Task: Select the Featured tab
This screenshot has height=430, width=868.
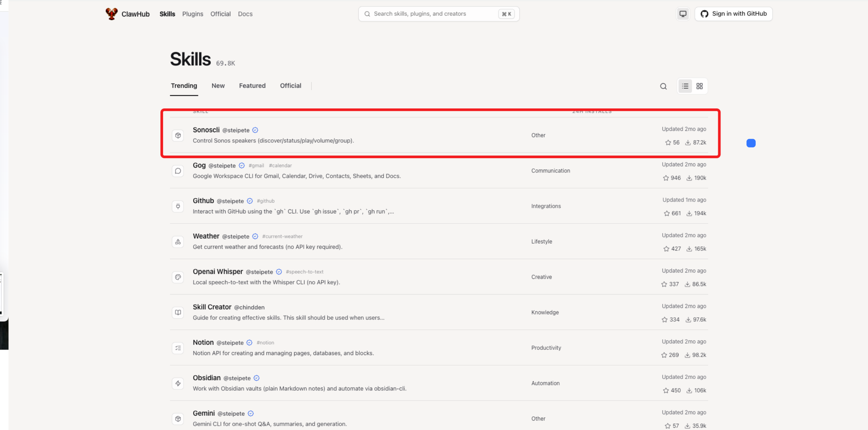Action: coord(252,86)
